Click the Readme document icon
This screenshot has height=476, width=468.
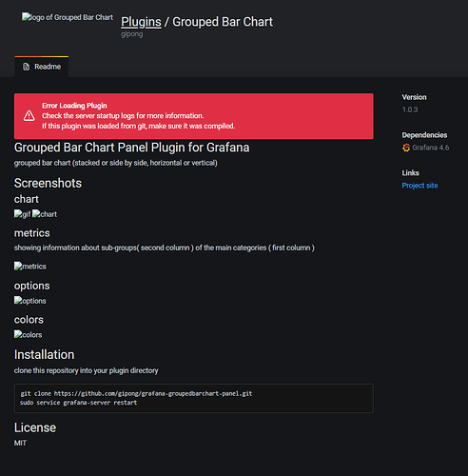27,67
